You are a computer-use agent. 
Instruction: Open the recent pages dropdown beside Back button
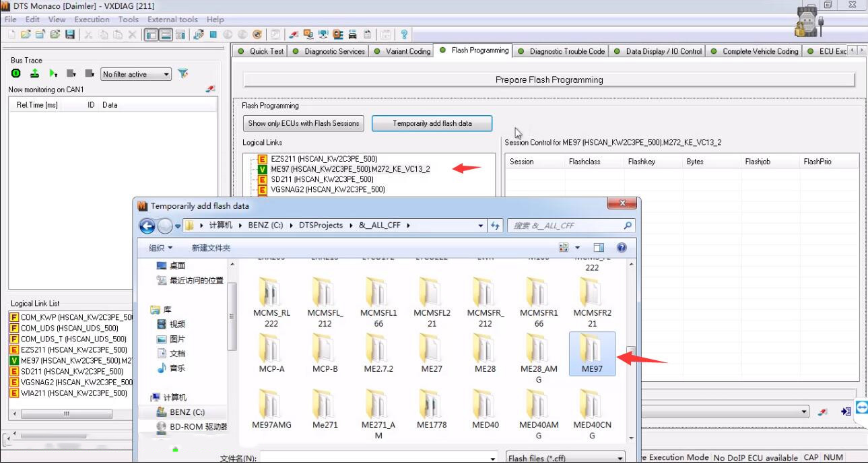tap(178, 226)
